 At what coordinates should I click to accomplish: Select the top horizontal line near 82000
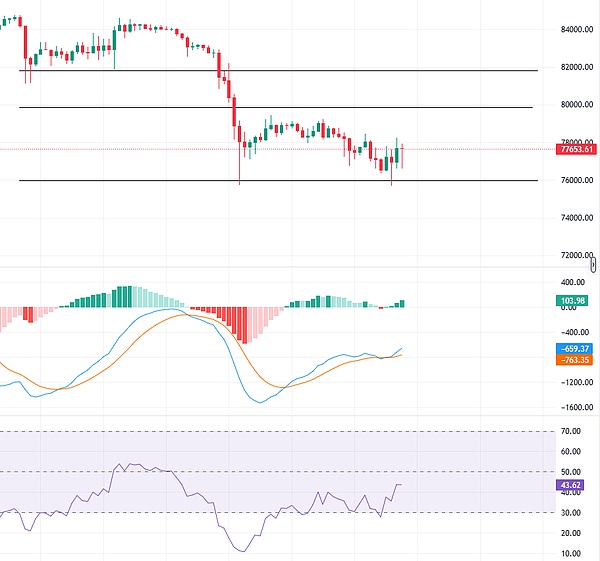click(x=300, y=70)
